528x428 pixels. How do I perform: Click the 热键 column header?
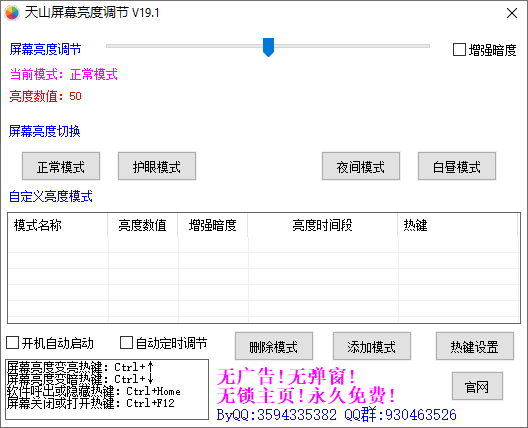coord(458,225)
